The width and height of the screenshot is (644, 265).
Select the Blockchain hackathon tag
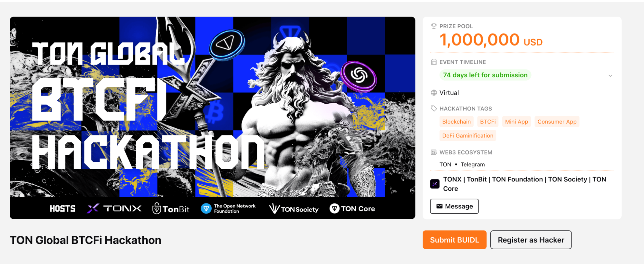[x=456, y=122]
